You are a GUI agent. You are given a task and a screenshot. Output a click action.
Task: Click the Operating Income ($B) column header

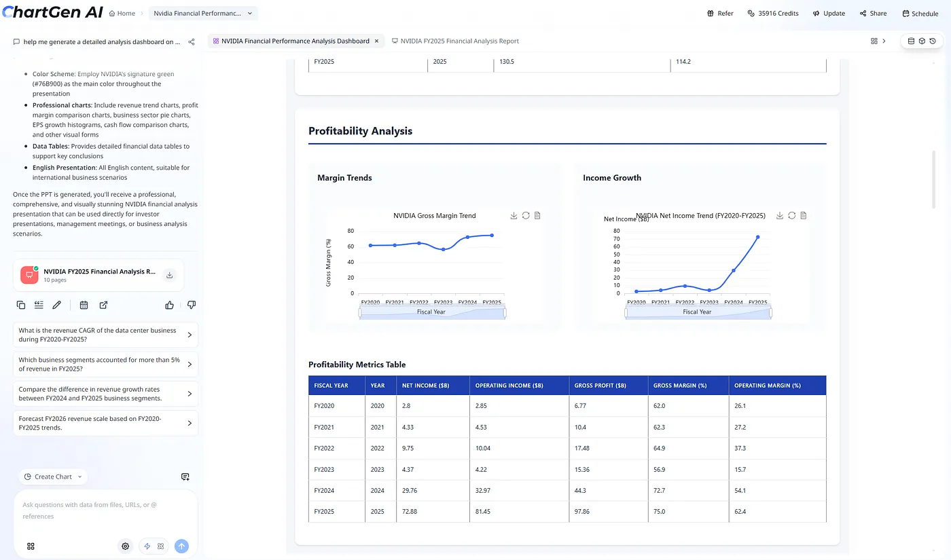[519, 386]
